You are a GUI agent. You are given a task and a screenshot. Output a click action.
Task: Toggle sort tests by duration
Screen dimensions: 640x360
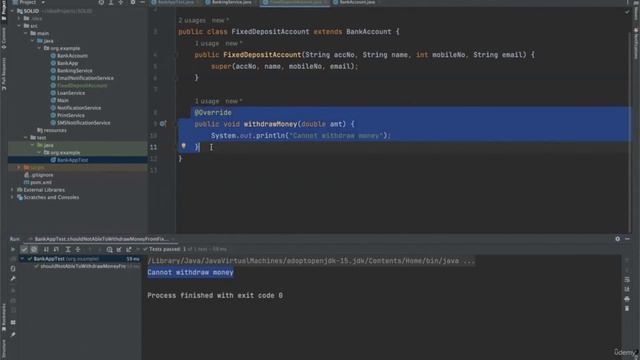click(56, 249)
